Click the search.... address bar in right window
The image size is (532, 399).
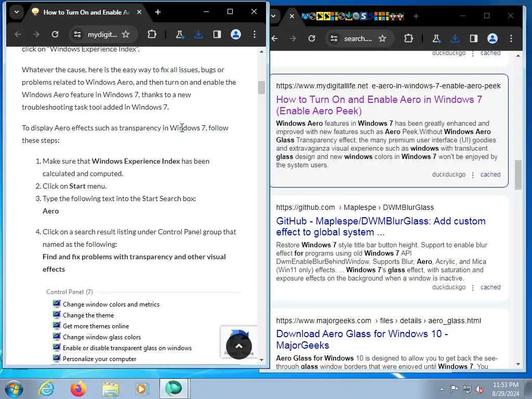tap(358, 38)
